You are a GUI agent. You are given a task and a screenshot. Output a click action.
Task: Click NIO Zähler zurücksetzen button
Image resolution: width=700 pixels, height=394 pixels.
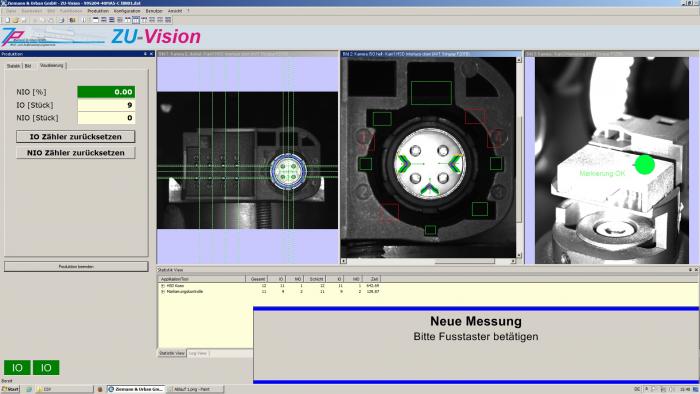[75, 153]
